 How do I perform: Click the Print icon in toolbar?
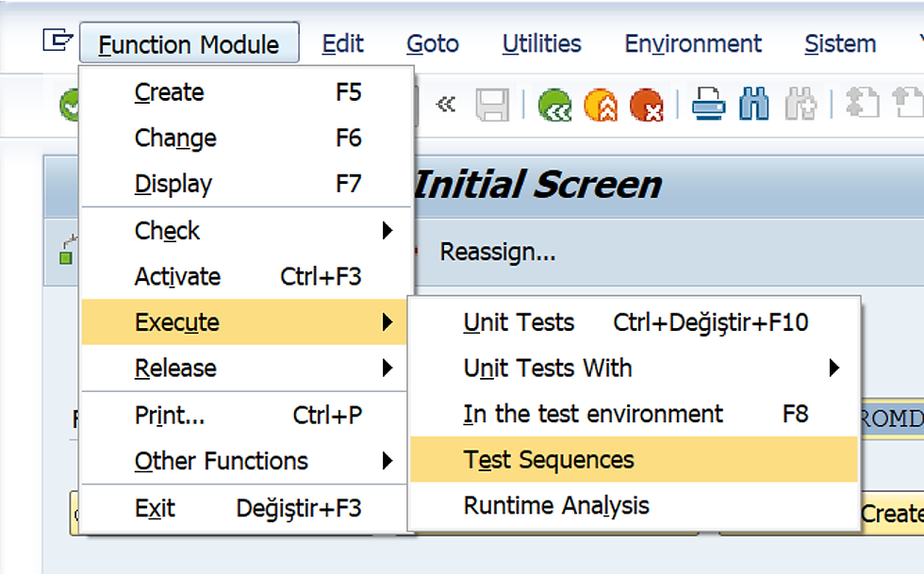[708, 105]
